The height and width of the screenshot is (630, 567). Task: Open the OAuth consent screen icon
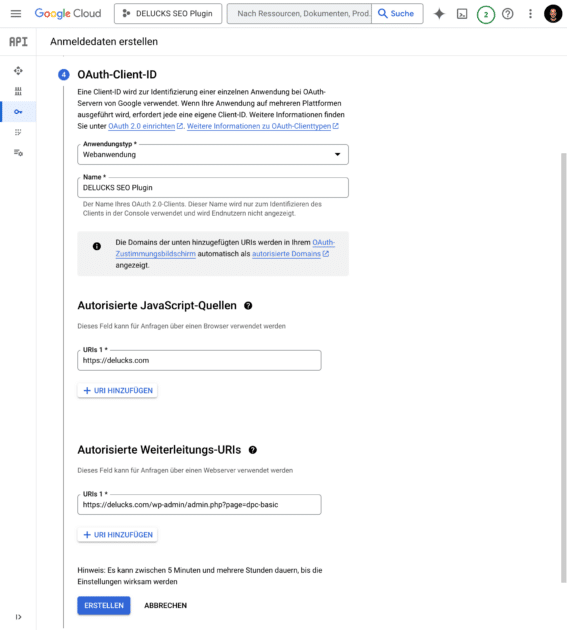(x=18, y=132)
